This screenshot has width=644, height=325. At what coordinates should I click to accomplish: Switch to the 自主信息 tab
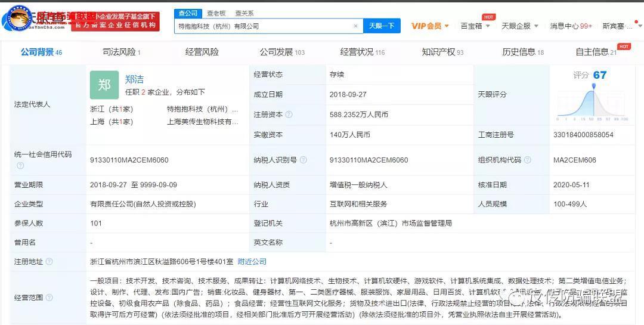pos(596,52)
